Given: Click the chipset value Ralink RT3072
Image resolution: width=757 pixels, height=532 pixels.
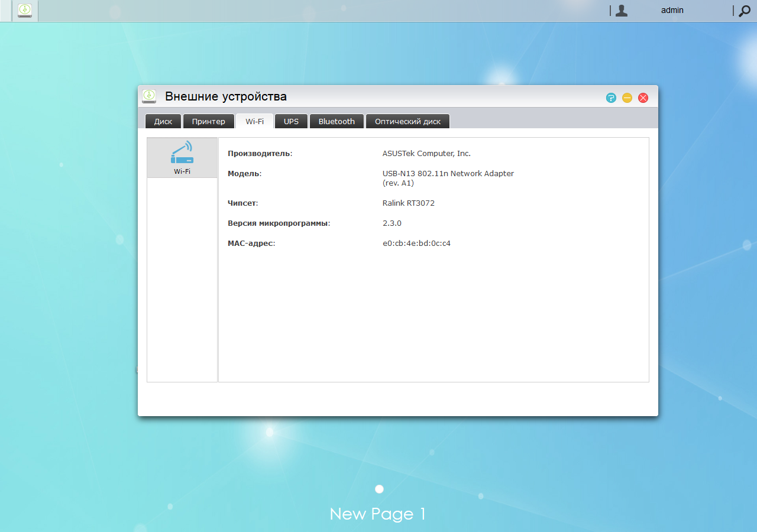Looking at the screenshot, I should 409,203.
